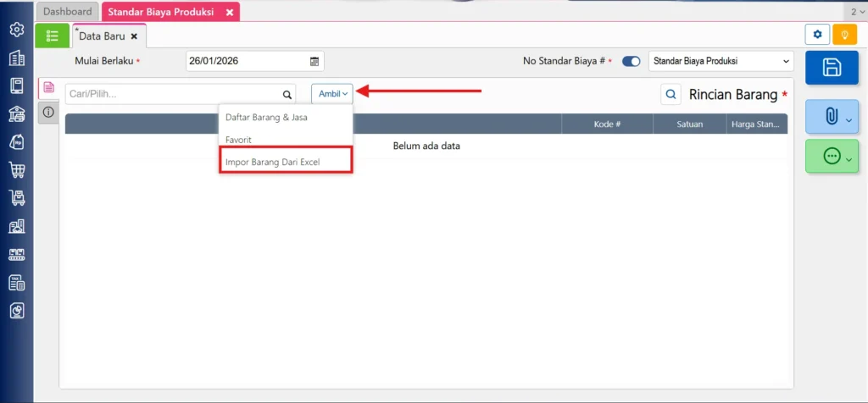Click the Mulai Berlaku label

click(x=104, y=61)
